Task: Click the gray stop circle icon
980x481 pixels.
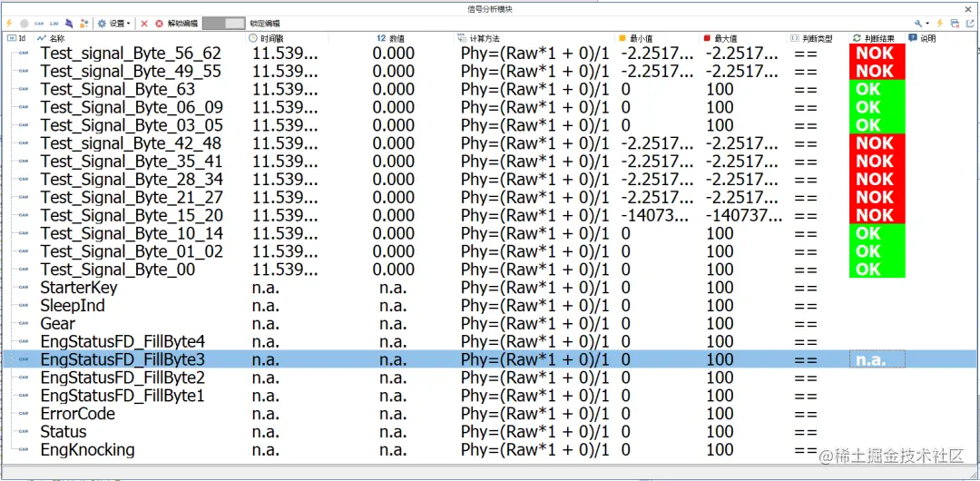Action: coord(24,24)
